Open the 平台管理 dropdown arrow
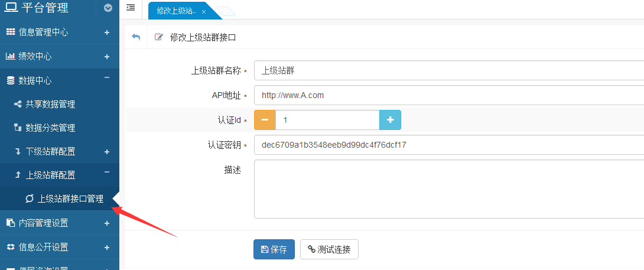Image resolution: width=644 pixels, height=270 pixels. pyautogui.click(x=108, y=8)
